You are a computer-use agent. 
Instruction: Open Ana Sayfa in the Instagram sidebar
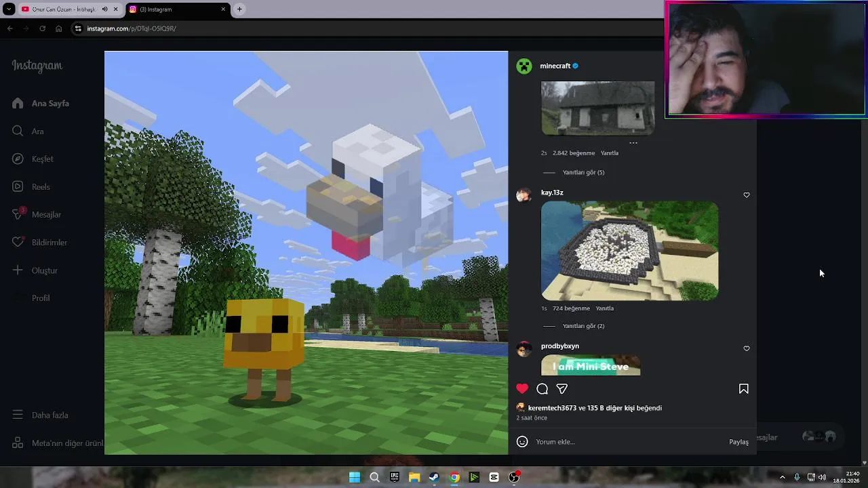click(41, 103)
